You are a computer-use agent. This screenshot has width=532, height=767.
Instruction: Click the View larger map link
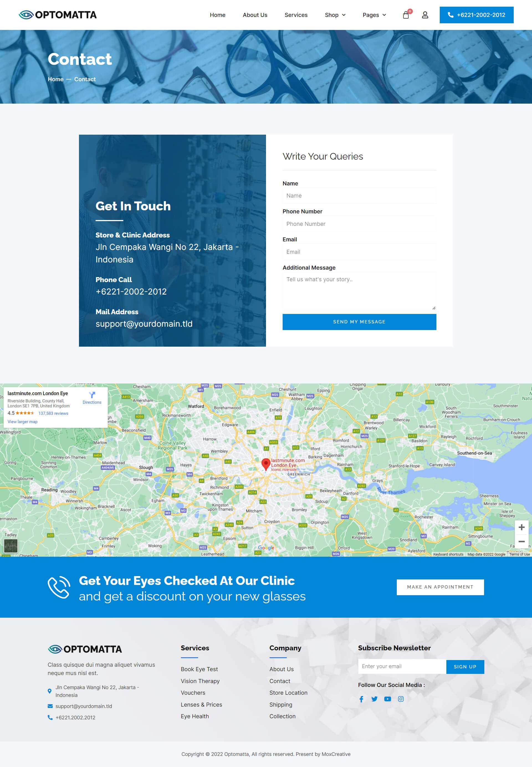(x=22, y=422)
